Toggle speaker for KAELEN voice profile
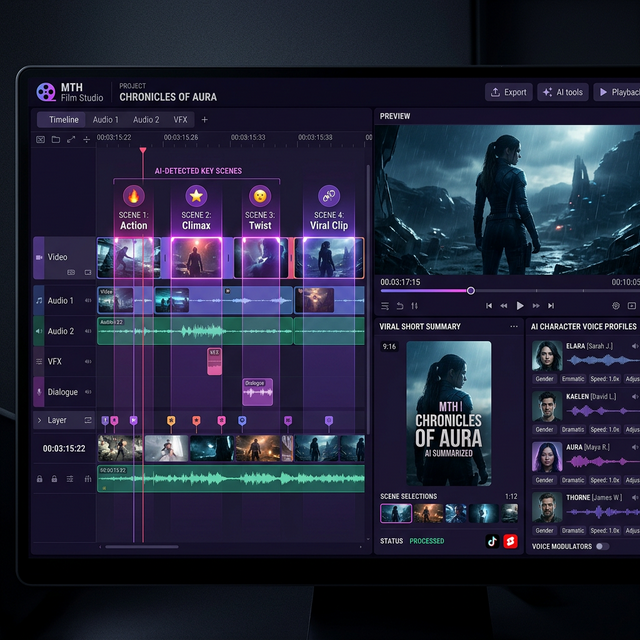The width and height of the screenshot is (640, 640). (x=635, y=397)
